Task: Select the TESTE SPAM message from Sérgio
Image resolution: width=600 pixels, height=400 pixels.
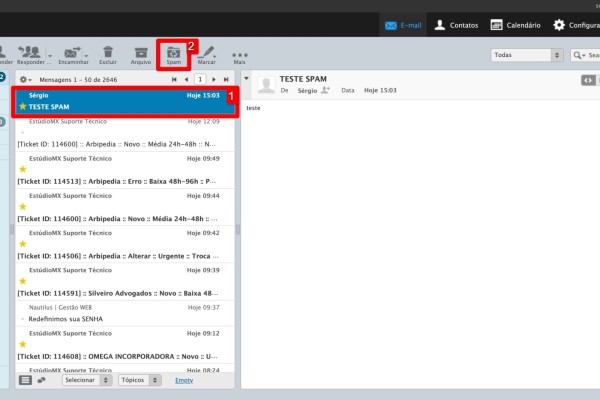Action: 125,101
